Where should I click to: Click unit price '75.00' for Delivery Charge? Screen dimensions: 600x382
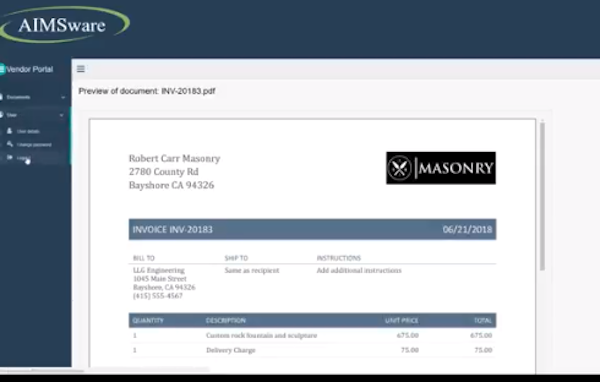tap(410, 350)
